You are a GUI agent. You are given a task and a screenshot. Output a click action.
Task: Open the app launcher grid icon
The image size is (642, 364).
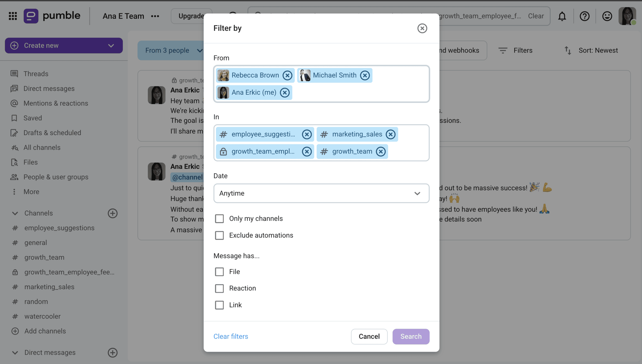[13, 16]
